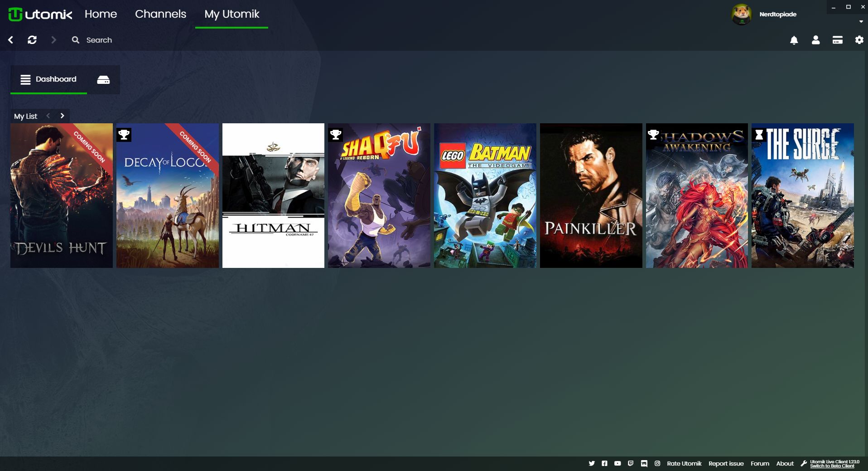Image resolution: width=868 pixels, height=471 pixels.
Task: Open Shadows Awakening game tile
Action: click(x=697, y=195)
